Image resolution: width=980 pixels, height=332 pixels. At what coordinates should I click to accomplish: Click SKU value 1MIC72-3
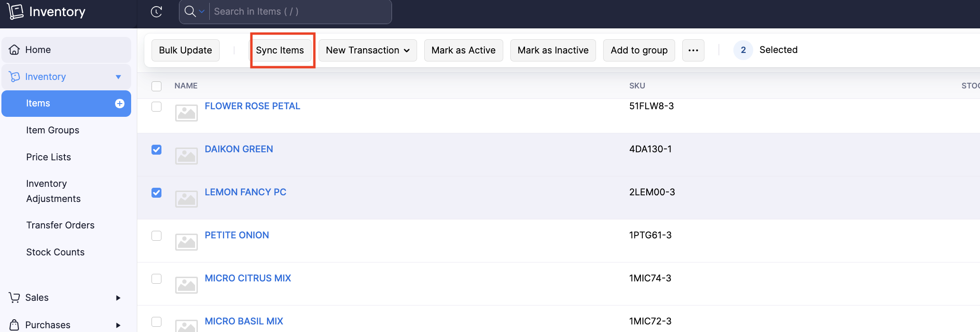[x=650, y=321]
